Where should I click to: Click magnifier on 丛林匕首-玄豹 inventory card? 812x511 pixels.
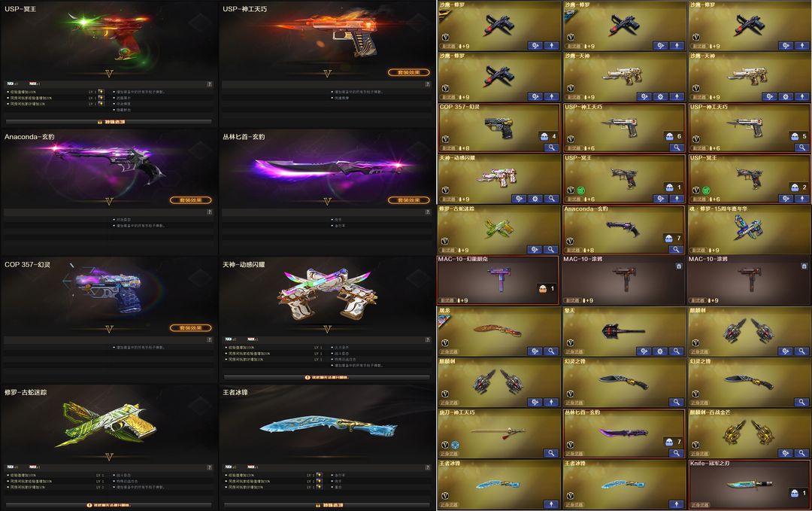(677, 453)
